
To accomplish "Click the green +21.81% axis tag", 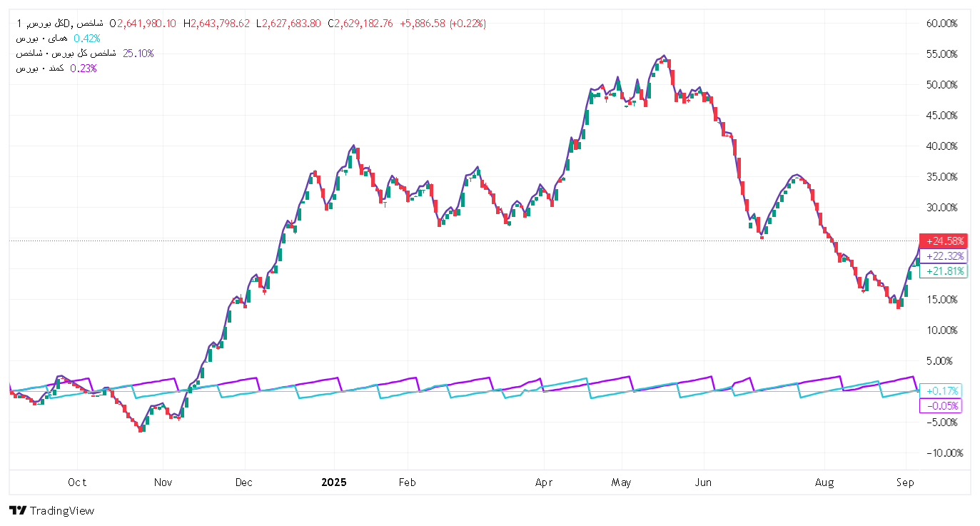I will pyautogui.click(x=944, y=271).
